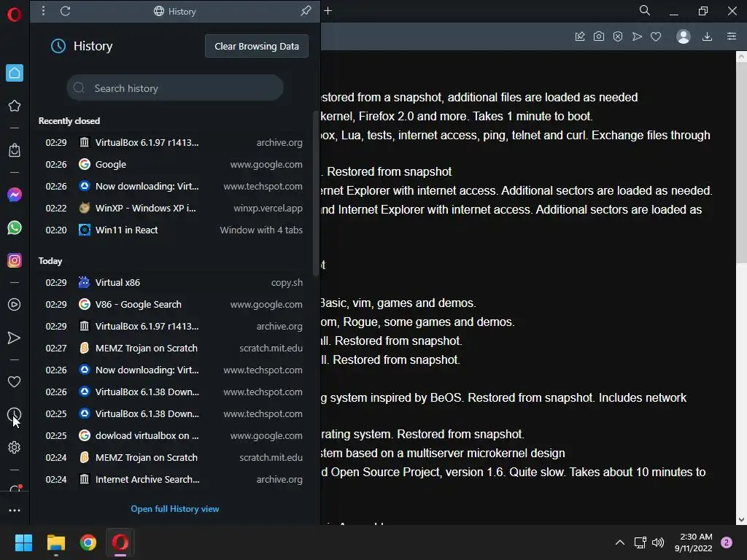Reload the History panel
The width and height of the screenshot is (747, 560).
click(65, 10)
